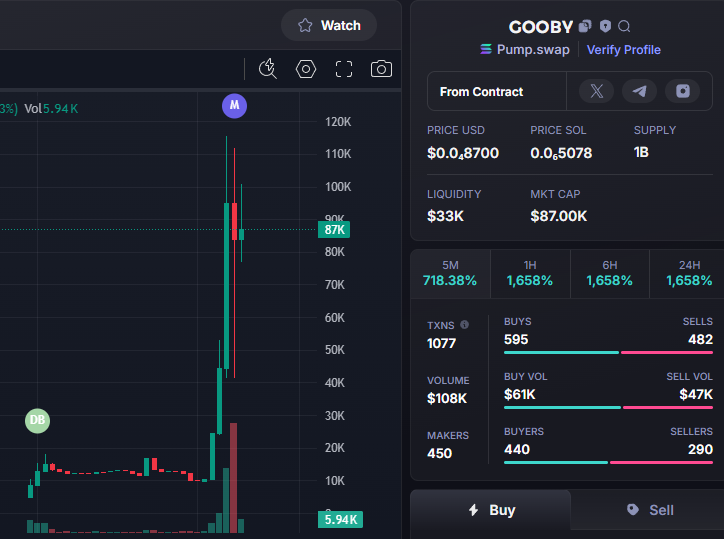
Task: Click the 87K current price label
Action: click(x=334, y=230)
